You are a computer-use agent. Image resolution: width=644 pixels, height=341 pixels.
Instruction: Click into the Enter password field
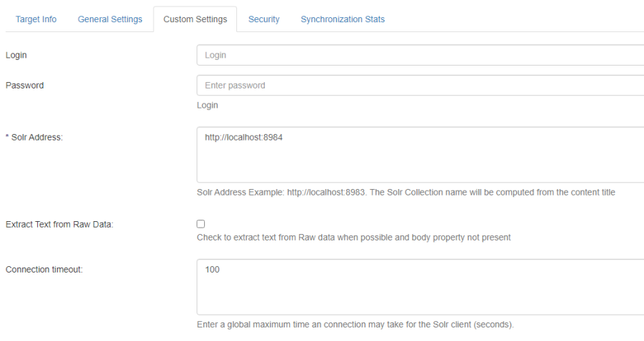(x=420, y=86)
